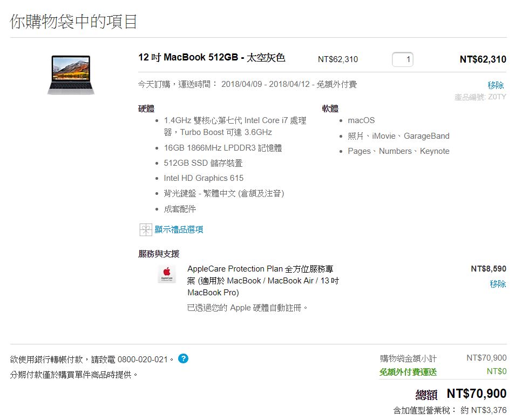Click the green NT$0 shipping cost
The width and height of the screenshot is (522, 420).
(497, 371)
